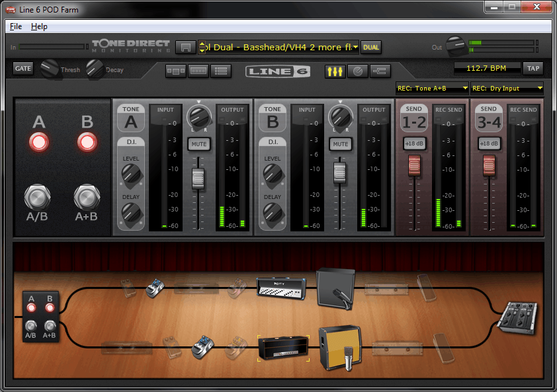This screenshot has width=557, height=392.
Task: Toggle the GATE button
Action: 23,69
